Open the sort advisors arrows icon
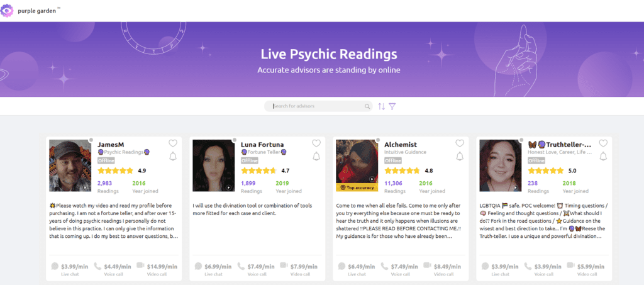The width and height of the screenshot is (644, 285). [382, 106]
